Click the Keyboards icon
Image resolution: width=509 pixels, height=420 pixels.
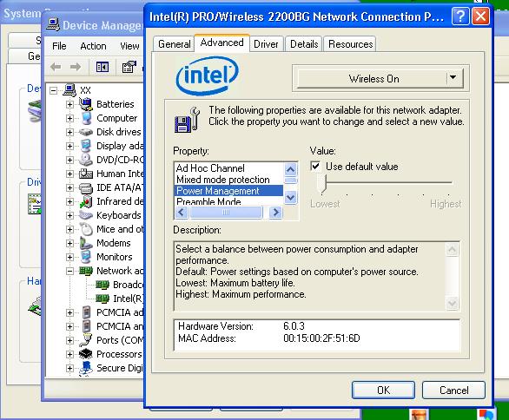(x=86, y=215)
